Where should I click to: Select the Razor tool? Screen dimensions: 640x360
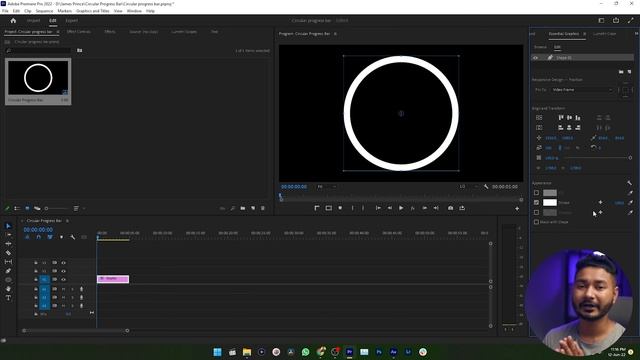(8, 253)
